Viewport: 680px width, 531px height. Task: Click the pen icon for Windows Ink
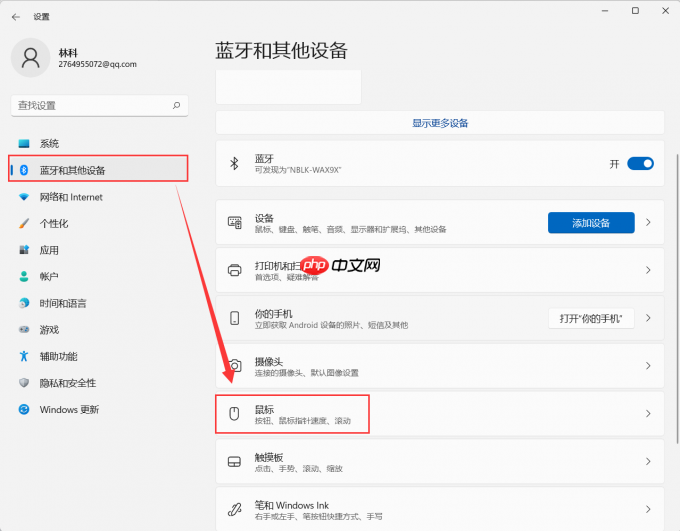pos(235,509)
